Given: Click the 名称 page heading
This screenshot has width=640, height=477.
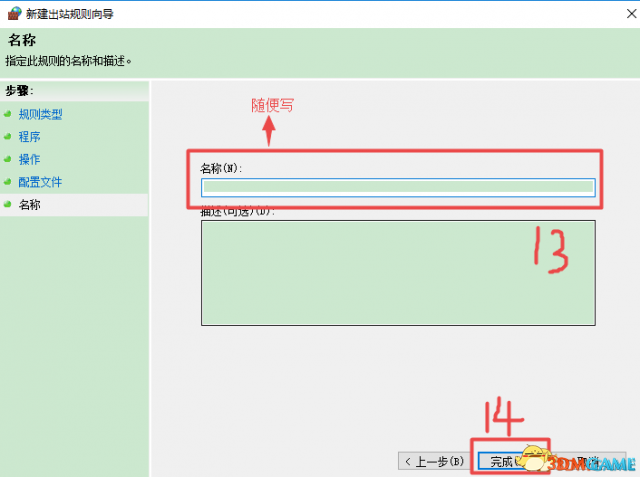Looking at the screenshot, I should (x=22, y=40).
